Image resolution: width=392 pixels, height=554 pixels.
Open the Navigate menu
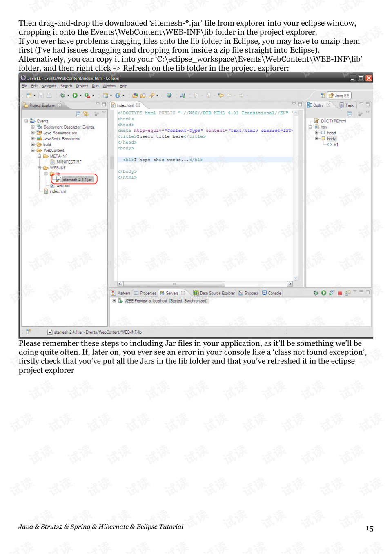pyautogui.click(x=49, y=86)
